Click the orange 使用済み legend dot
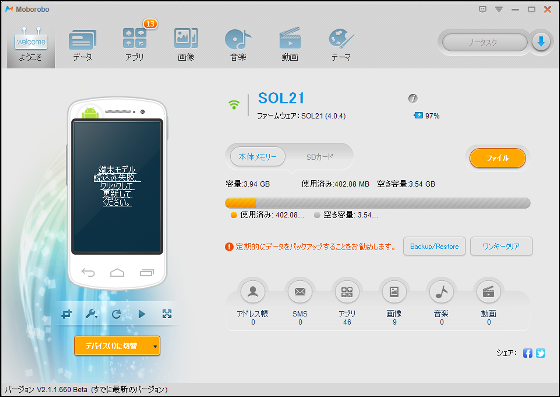Screen dimensions: 560x397 (x=234, y=215)
